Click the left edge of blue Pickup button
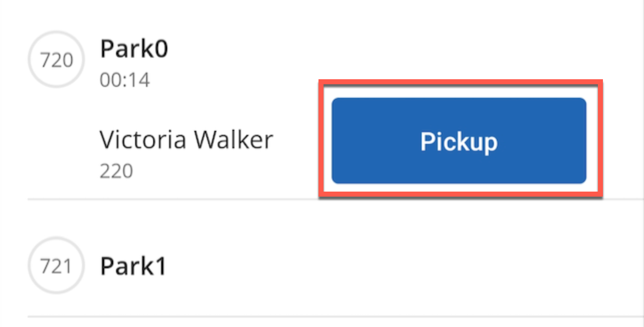The height and width of the screenshot is (327, 644). point(335,140)
